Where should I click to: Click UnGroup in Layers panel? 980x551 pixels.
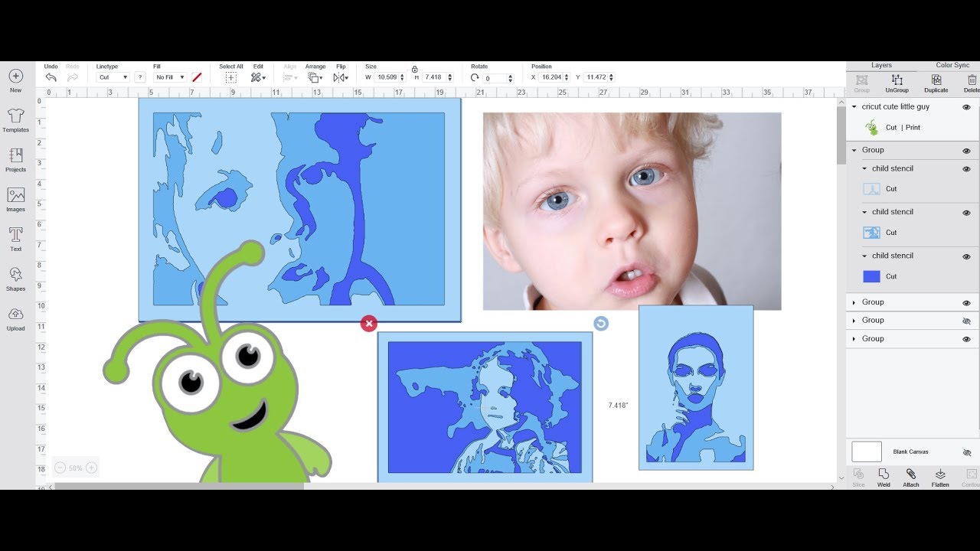897,83
